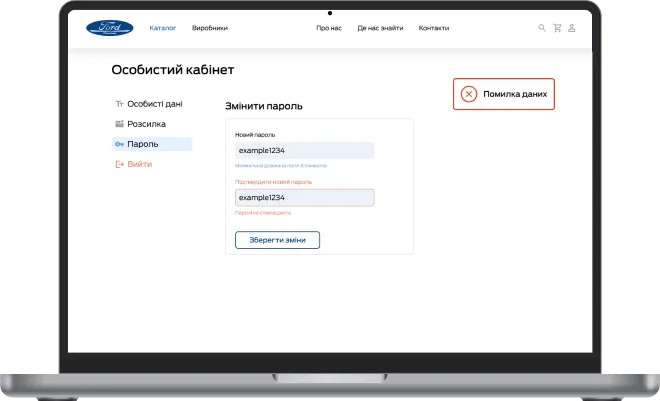This screenshot has height=401, width=660.
Task: Focus the Новий пароль input field
Action: [304, 150]
